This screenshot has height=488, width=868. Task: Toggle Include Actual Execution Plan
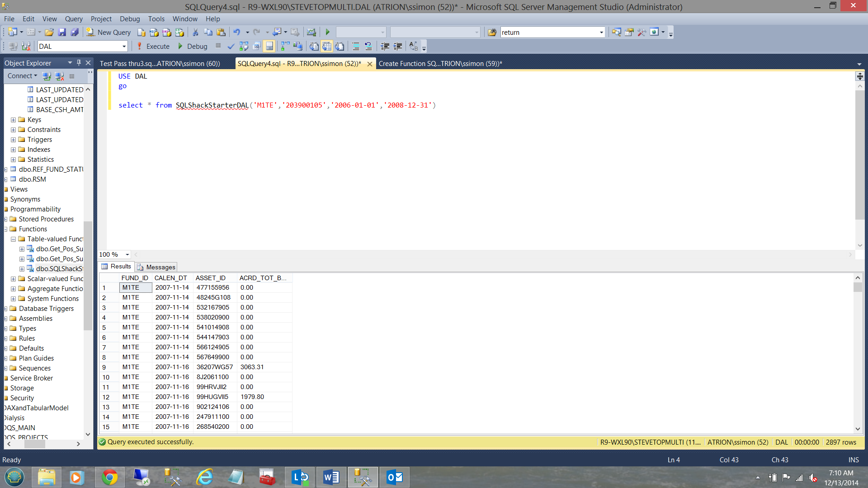(x=285, y=46)
